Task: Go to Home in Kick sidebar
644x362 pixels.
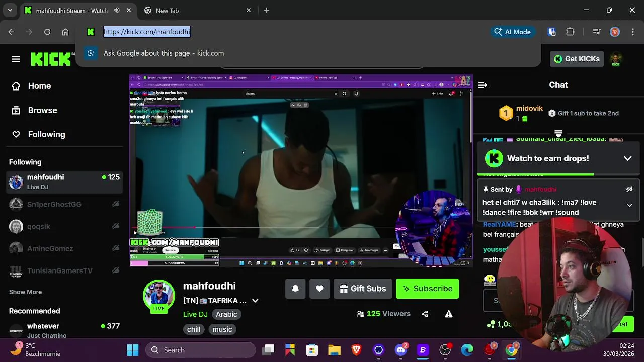Action: coord(39,86)
